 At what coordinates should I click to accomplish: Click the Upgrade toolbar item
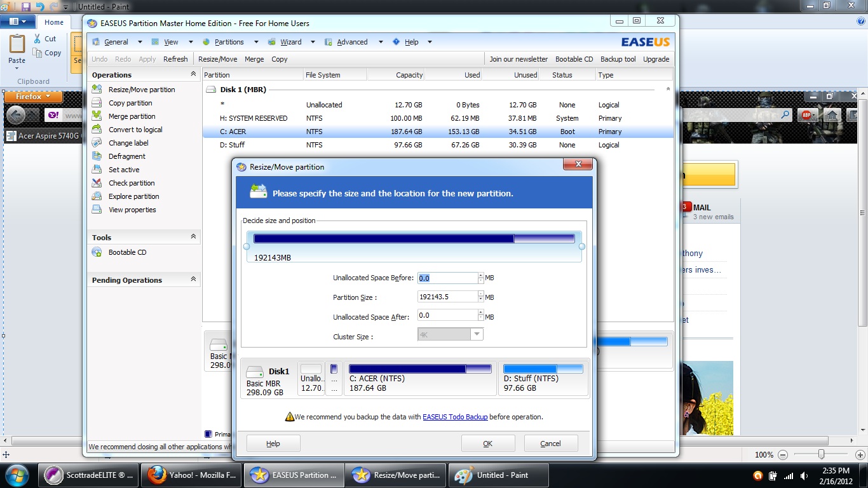pyautogui.click(x=656, y=59)
